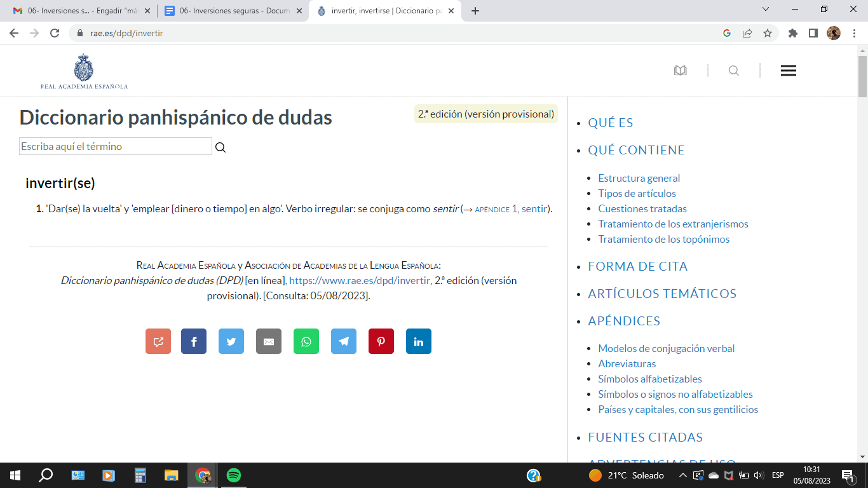
Task: Open Tratamiento de los topónimos link
Action: 664,239
